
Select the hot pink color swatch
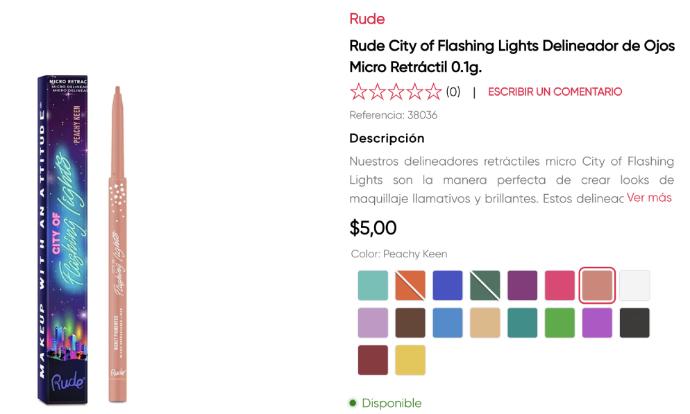[x=559, y=286]
